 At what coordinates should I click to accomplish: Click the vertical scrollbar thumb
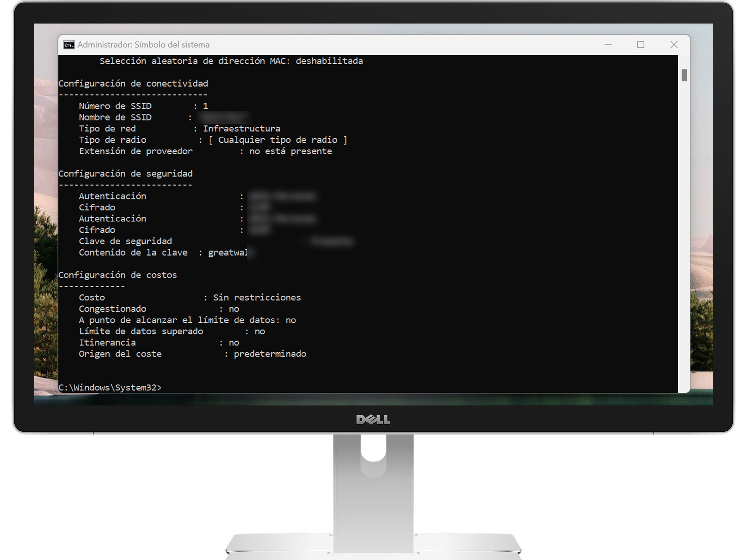coord(684,75)
